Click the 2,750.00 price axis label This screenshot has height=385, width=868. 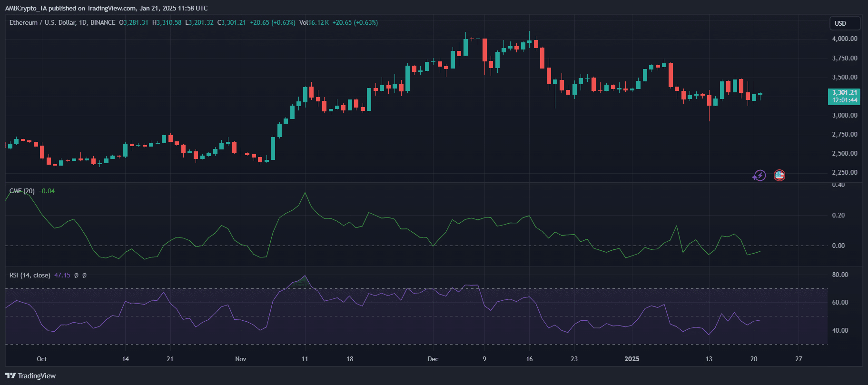click(845, 134)
